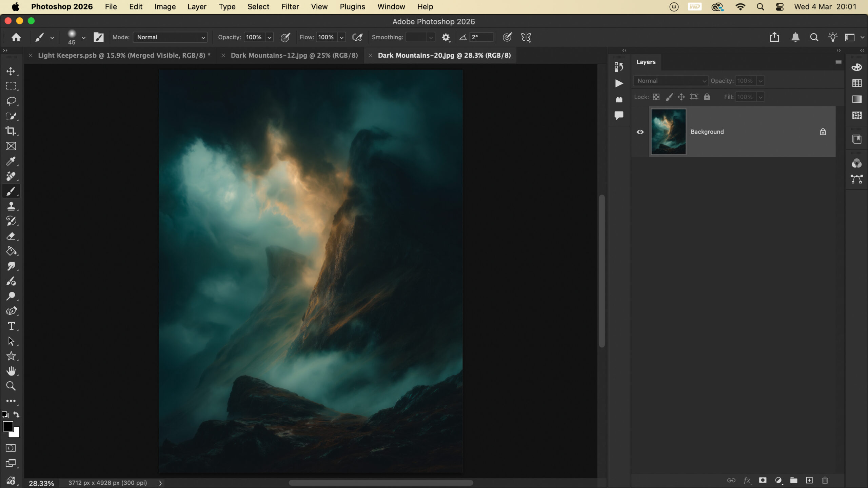This screenshot has height=488, width=868.
Task: Toggle pressure for opacity button
Action: (285, 37)
